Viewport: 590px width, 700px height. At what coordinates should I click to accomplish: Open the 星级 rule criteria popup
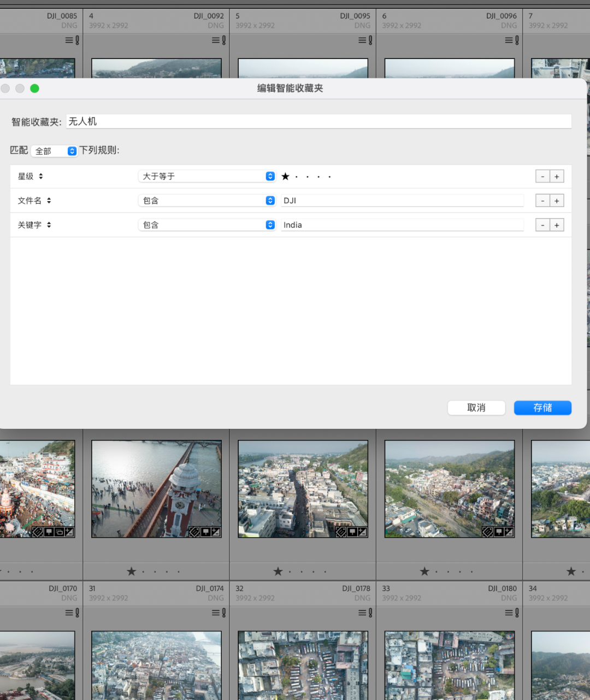[x=31, y=177]
